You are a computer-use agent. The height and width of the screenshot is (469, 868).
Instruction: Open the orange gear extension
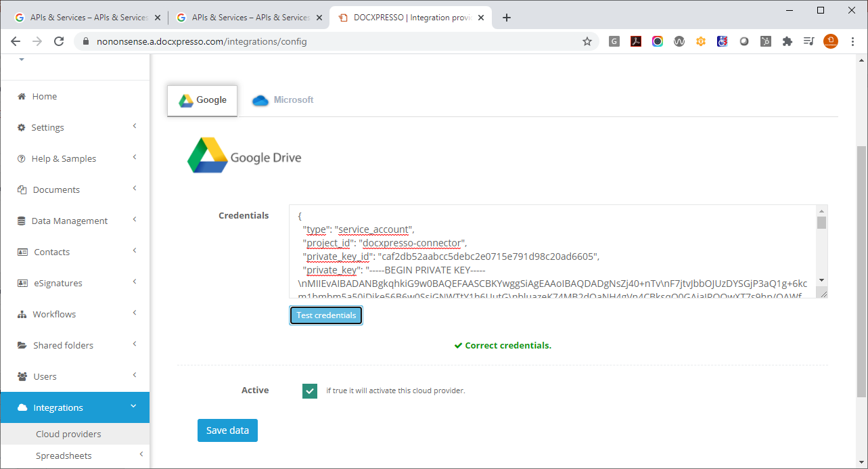point(701,41)
